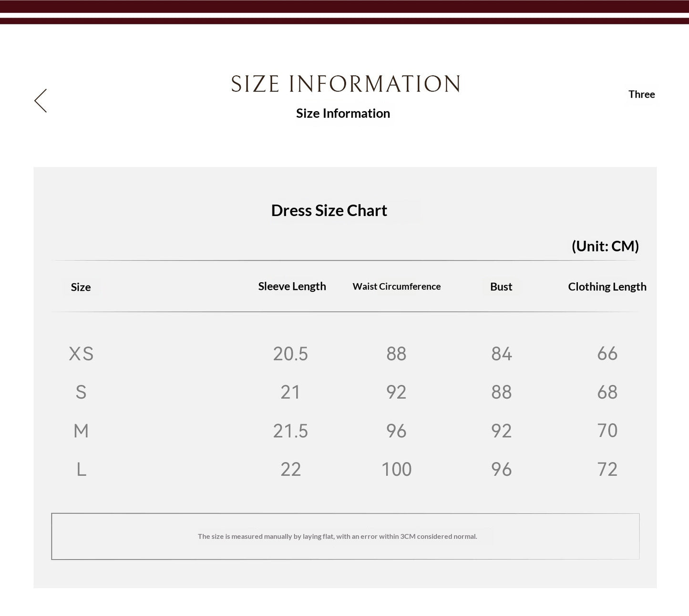
Task: Select the L size row label
Action: pos(81,470)
